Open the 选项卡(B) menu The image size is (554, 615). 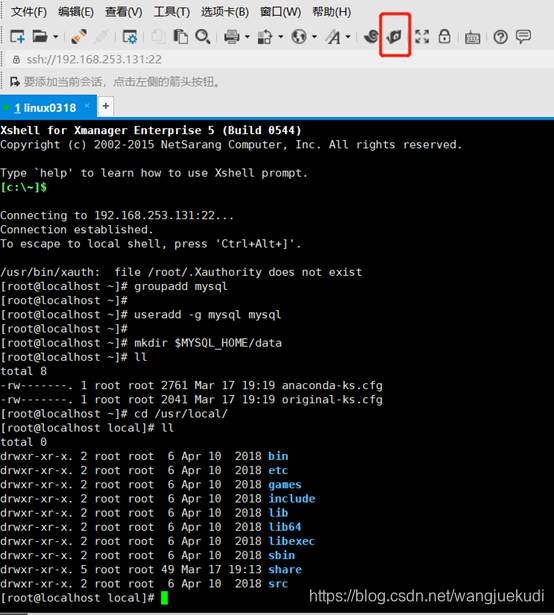pyautogui.click(x=225, y=12)
